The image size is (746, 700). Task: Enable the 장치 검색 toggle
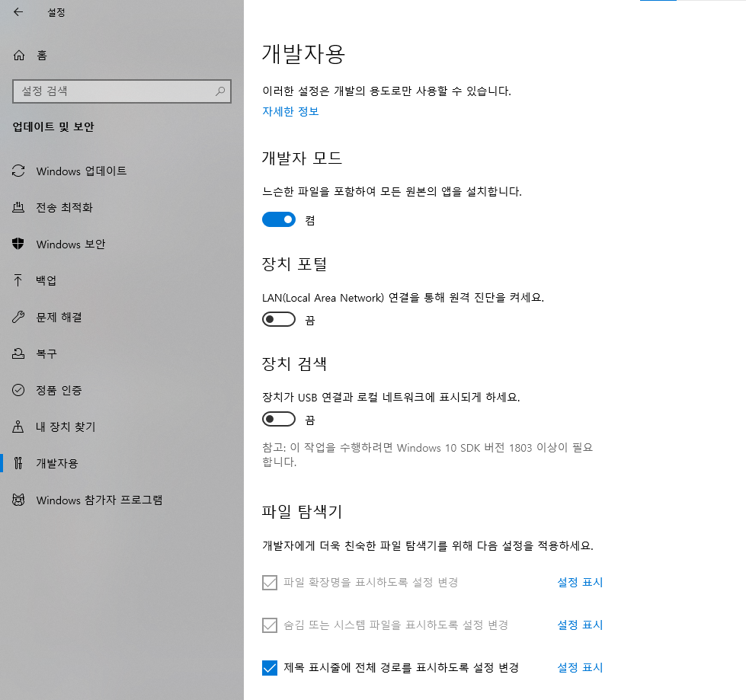(x=279, y=419)
